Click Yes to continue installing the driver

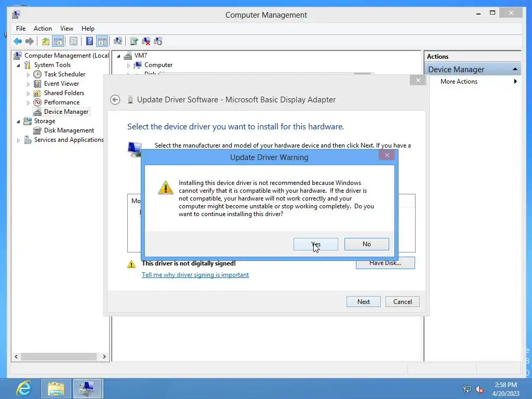(x=315, y=244)
